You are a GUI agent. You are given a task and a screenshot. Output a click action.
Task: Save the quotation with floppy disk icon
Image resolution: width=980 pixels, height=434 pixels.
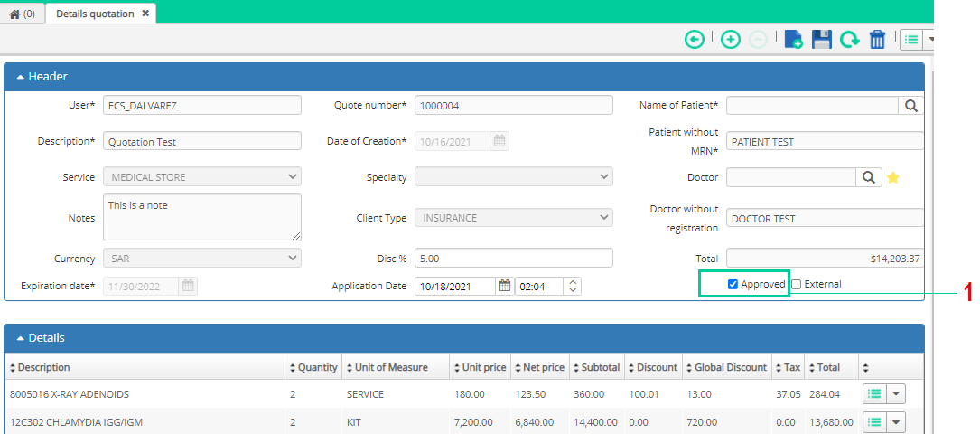pos(821,40)
